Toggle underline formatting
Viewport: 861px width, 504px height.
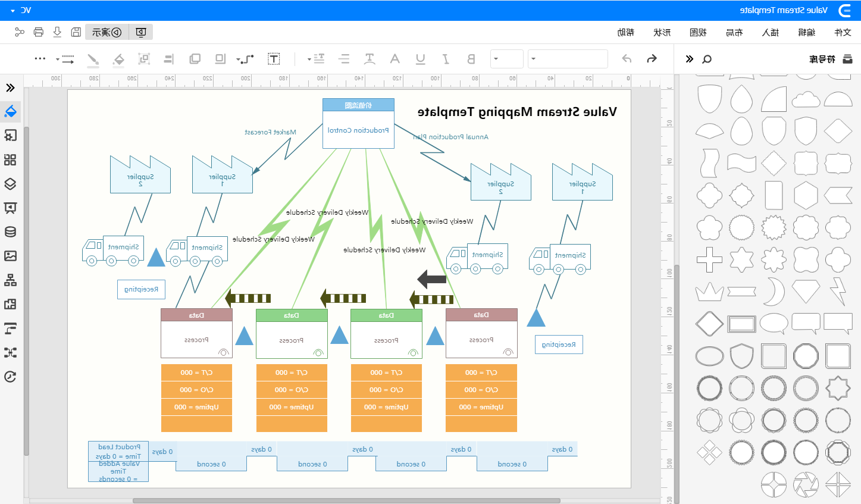point(421,58)
